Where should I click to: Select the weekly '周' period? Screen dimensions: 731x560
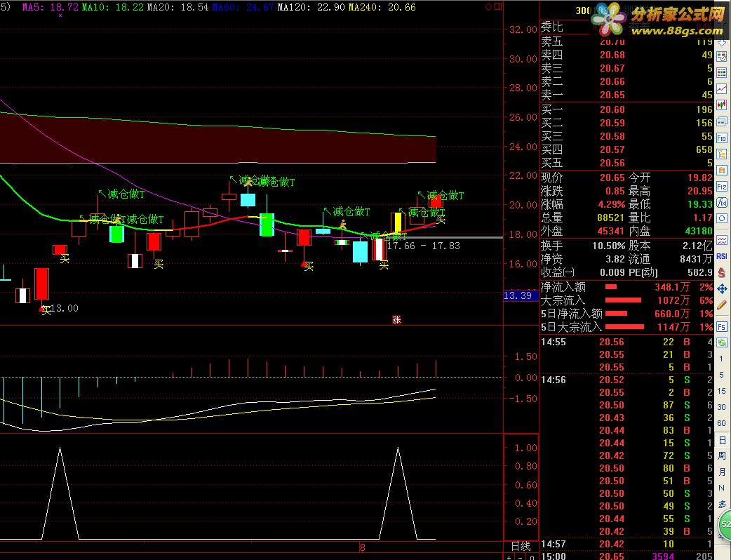coord(722,455)
